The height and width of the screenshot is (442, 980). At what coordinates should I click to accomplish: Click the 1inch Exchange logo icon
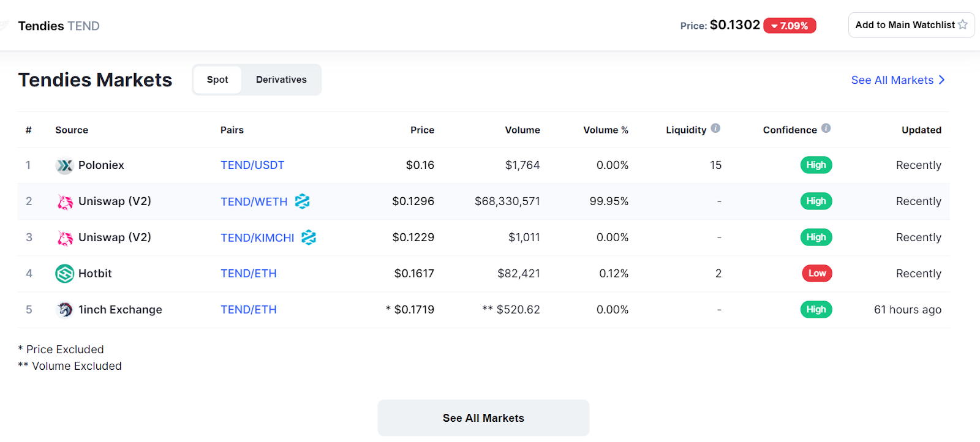point(64,310)
